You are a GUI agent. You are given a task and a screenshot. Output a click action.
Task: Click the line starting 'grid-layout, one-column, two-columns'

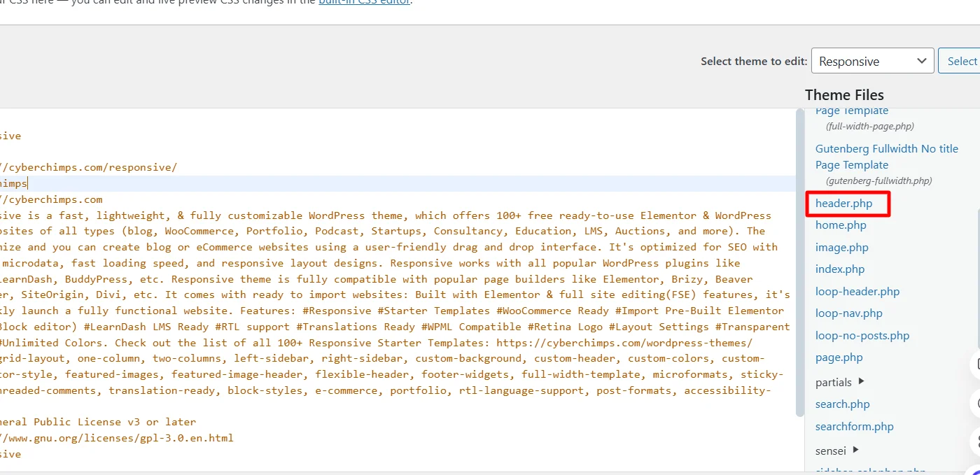382,359
